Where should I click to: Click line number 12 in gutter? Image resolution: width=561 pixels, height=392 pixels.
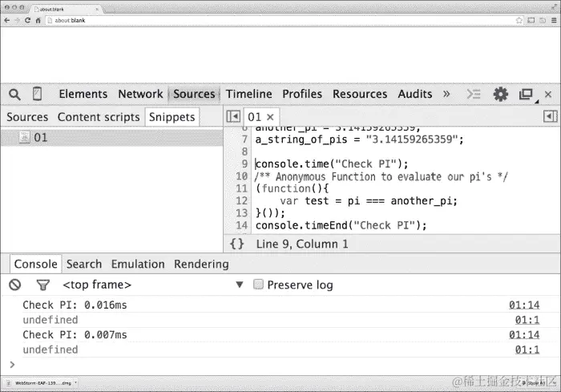click(241, 201)
